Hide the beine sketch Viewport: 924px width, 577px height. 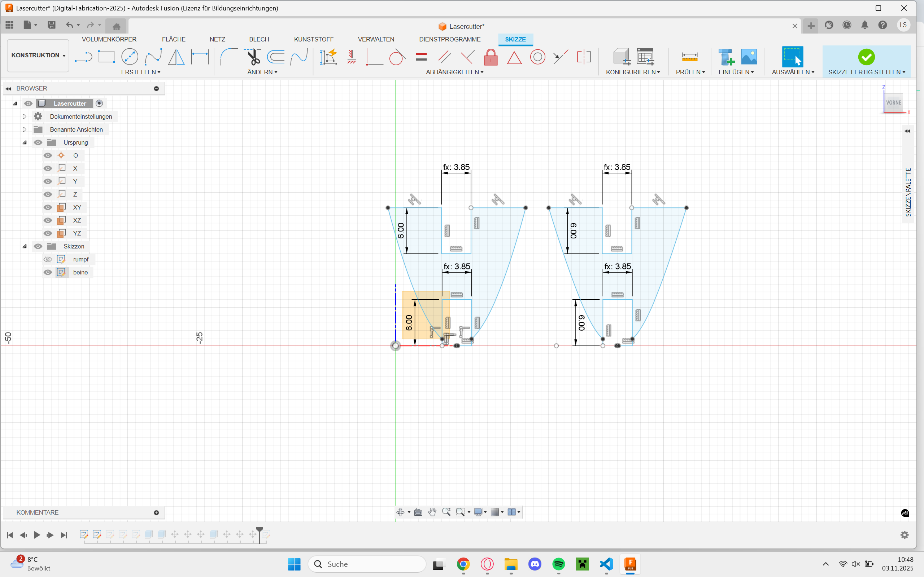pyautogui.click(x=48, y=273)
